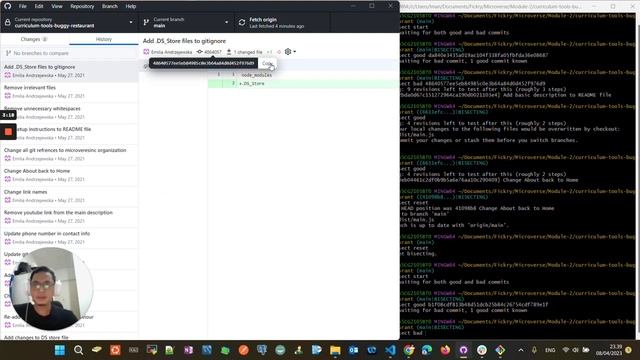640x360 pixels.
Task: Open Firefox from taskbar
Action: point(445,350)
